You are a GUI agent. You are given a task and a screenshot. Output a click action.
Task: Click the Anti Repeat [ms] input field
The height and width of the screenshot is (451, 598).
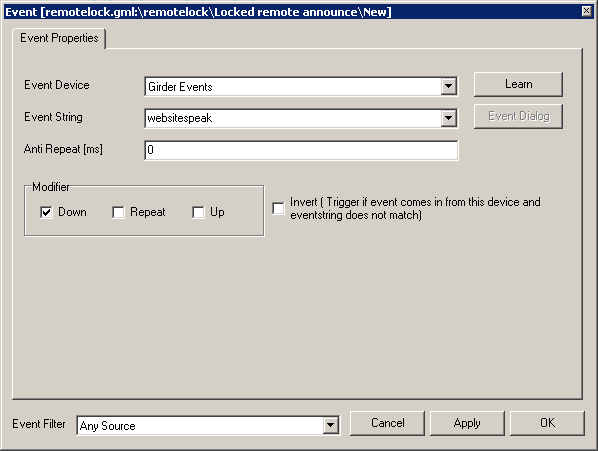pos(301,150)
